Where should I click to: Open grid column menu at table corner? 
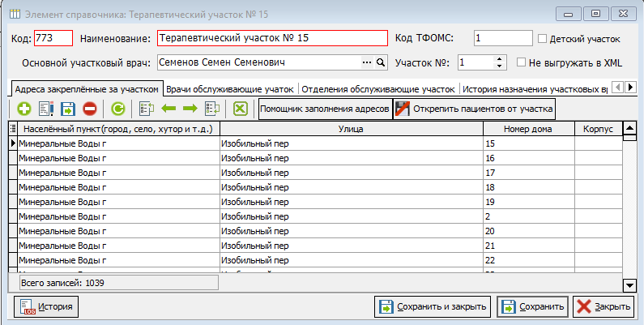click(x=12, y=129)
